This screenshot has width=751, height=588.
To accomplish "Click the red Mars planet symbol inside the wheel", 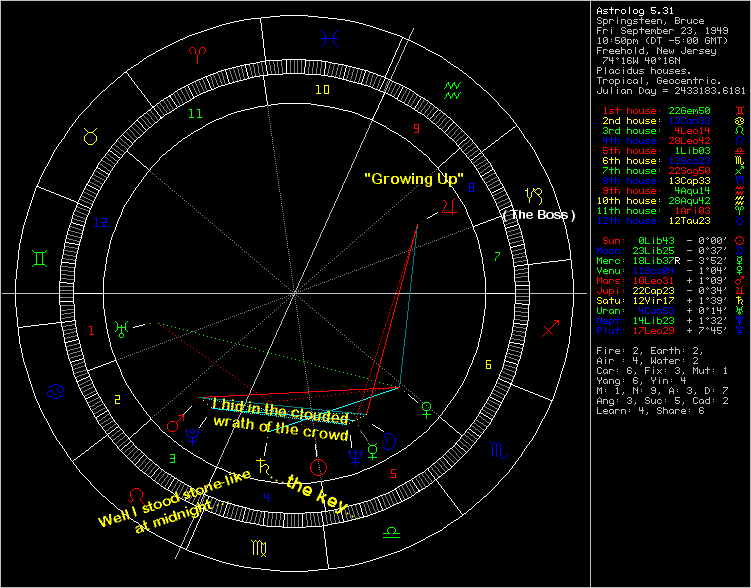I will 175,422.
